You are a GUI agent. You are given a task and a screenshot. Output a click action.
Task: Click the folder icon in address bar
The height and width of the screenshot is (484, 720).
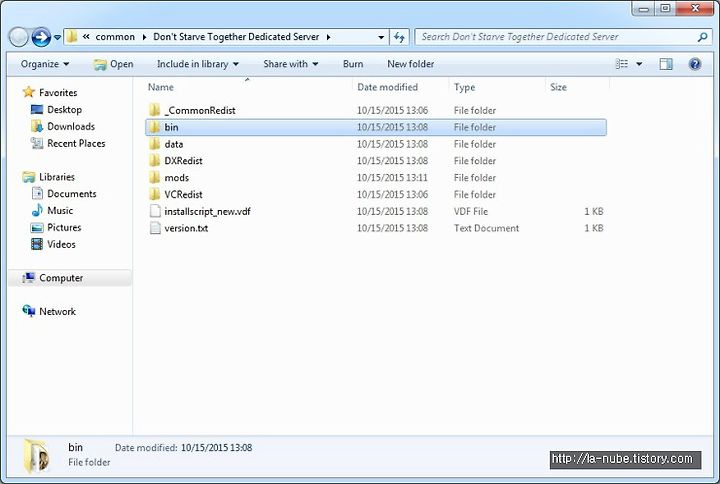pos(72,37)
